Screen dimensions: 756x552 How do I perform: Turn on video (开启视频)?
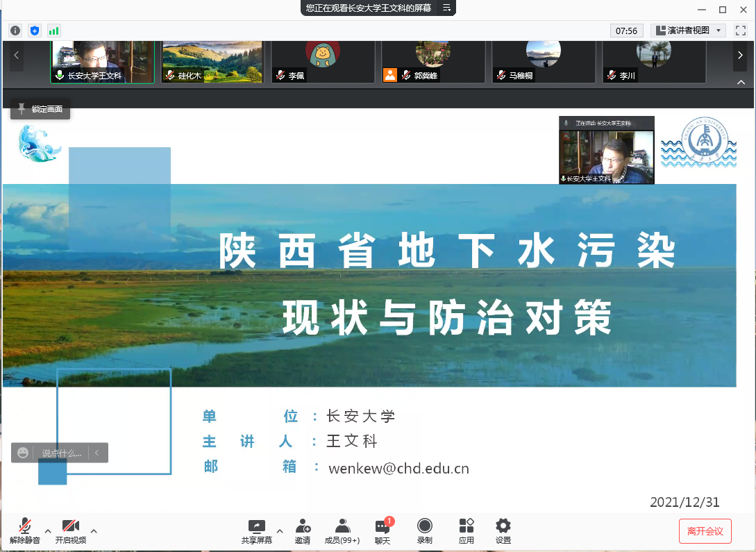click(71, 530)
